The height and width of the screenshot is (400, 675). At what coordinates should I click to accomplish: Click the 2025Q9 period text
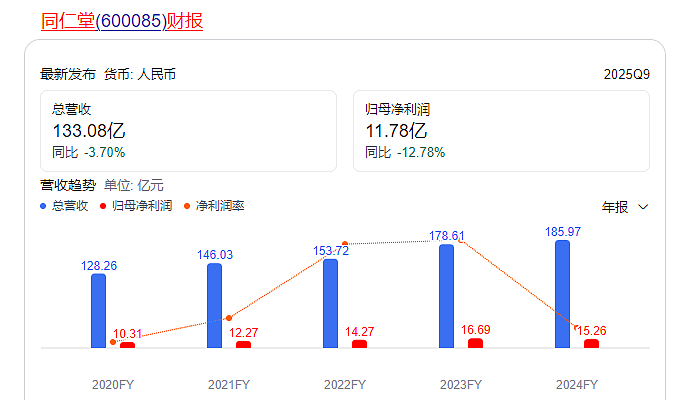[x=626, y=74]
